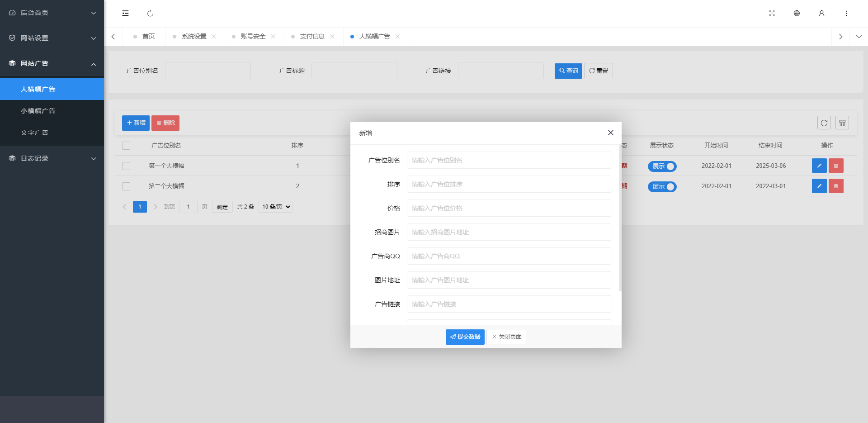Viewport: 868px width, 423px height.
Task: Switch to the 账号安全 tab
Action: [253, 37]
